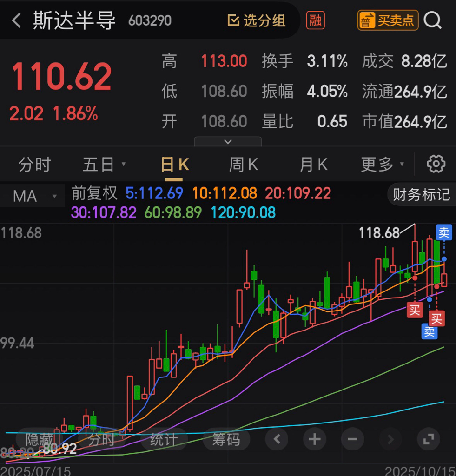Click the MA120 value 120:90.08
This screenshot has width=456, height=476.
(x=243, y=212)
